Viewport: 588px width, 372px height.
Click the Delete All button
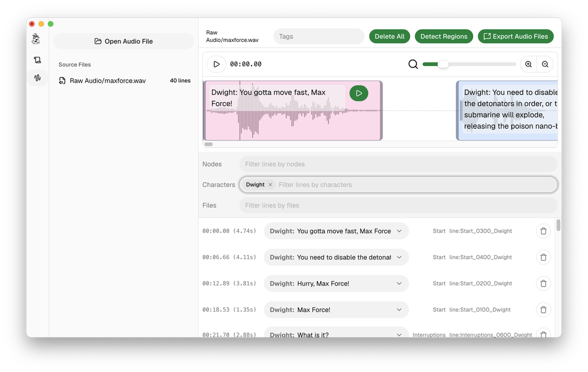tap(390, 36)
